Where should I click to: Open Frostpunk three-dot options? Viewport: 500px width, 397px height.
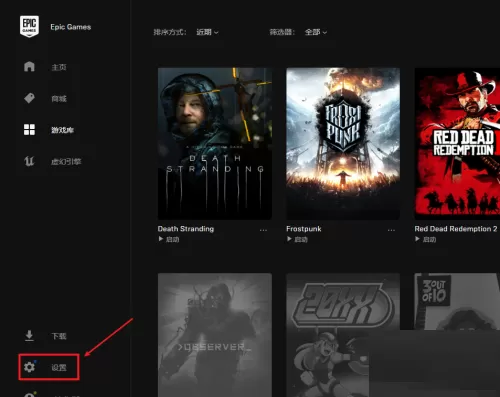pos(391,230)
